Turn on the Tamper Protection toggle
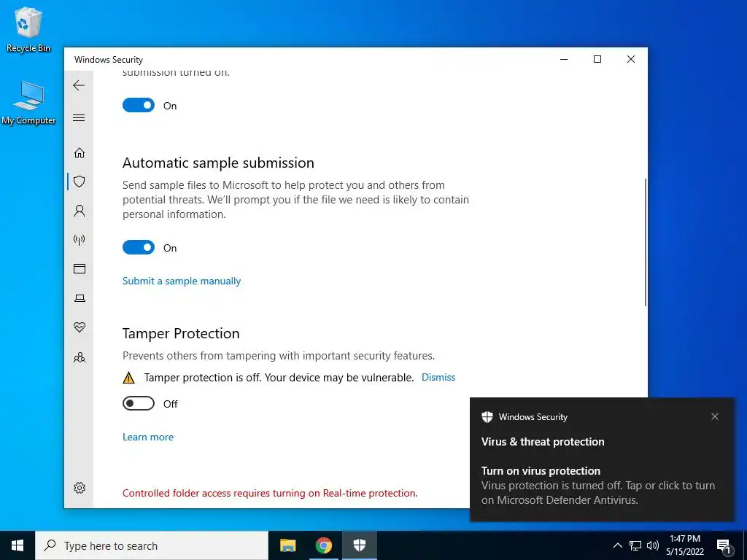The height and width of the screenshot is (560, 747). [x=139, y=404]
